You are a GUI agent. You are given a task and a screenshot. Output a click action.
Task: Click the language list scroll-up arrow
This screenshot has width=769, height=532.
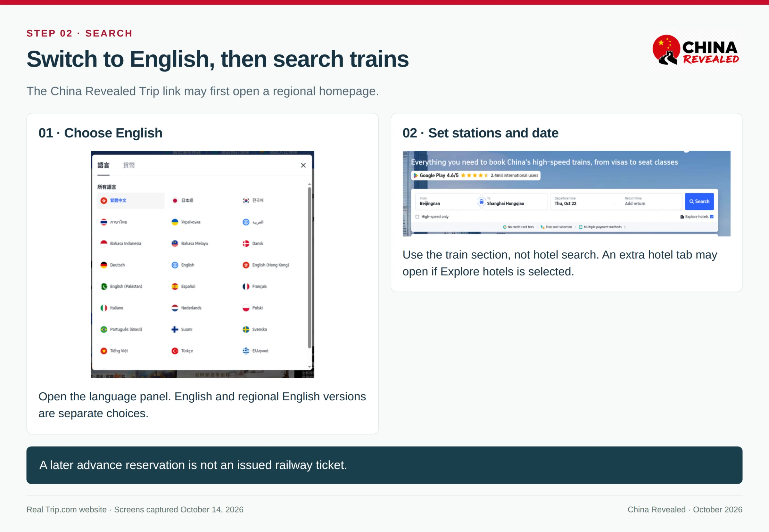pyautogui.click(x=310, y=184)
